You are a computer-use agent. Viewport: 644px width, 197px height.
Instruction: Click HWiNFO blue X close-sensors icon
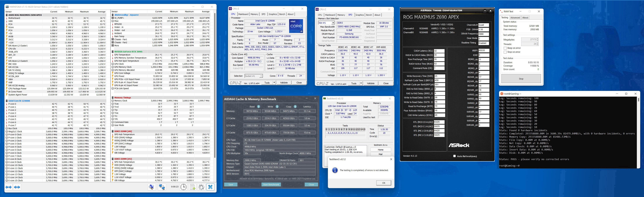coord(210,187)
